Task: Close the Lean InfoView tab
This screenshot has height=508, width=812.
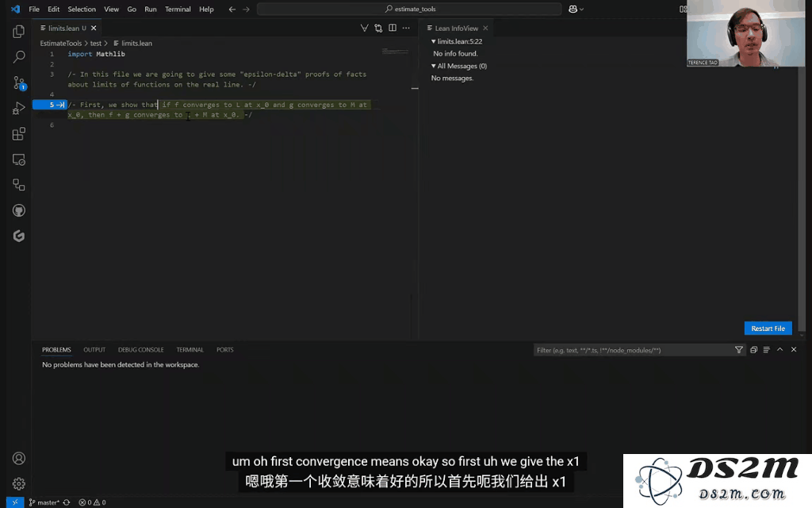Action: (485, 28)
